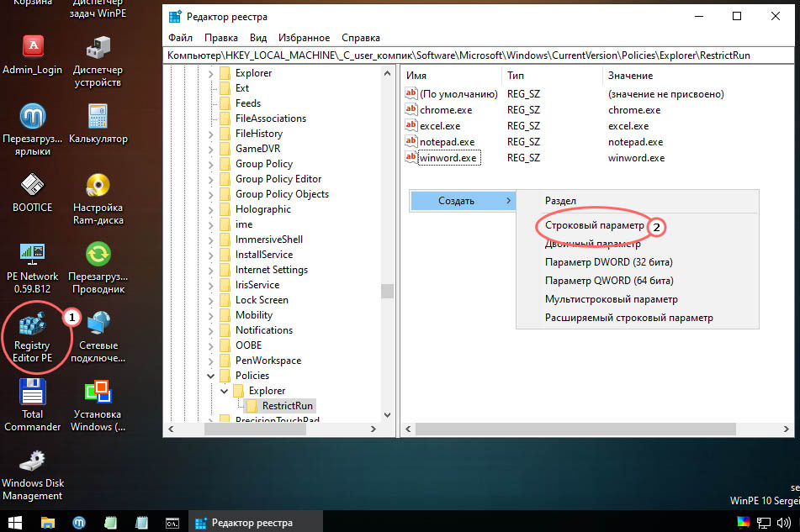Screen dimensions: 800x532
Task: Launch Диспетчер устройств desktop shortcut
Action: 98,61
